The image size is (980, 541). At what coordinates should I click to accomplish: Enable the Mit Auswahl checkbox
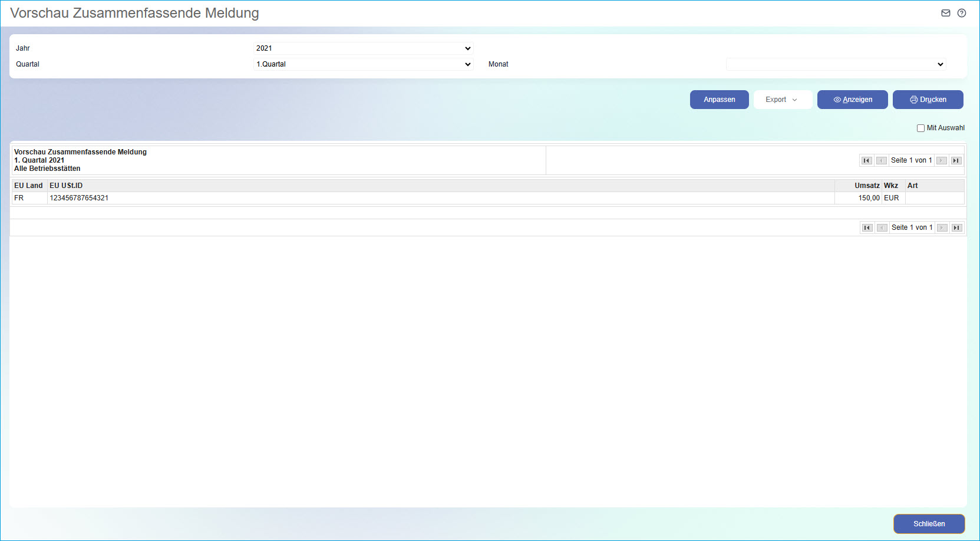pyautogui.click(x=920, y=128)
